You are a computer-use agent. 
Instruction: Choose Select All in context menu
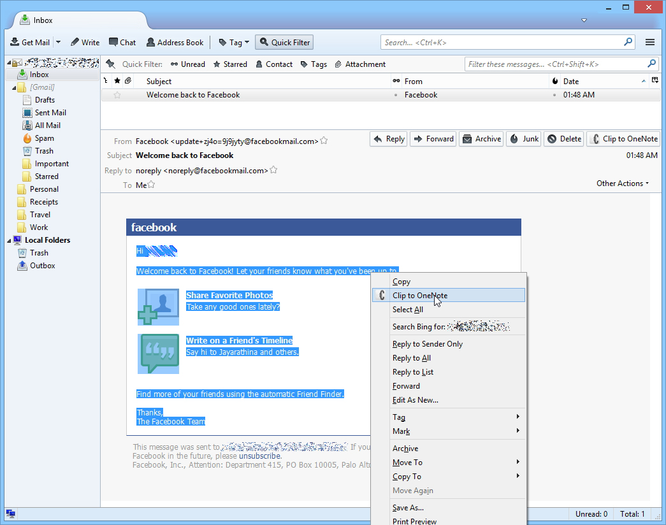point(449,310)
